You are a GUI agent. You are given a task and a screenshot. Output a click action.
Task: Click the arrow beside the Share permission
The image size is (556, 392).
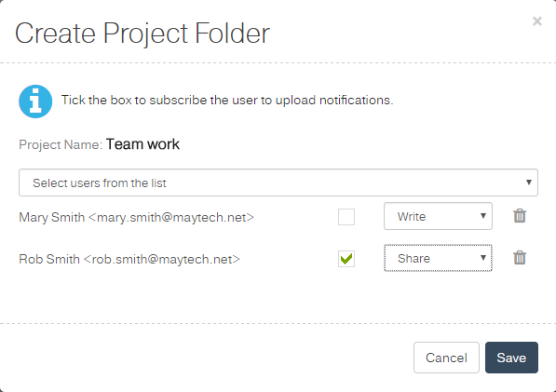[483, 258]
